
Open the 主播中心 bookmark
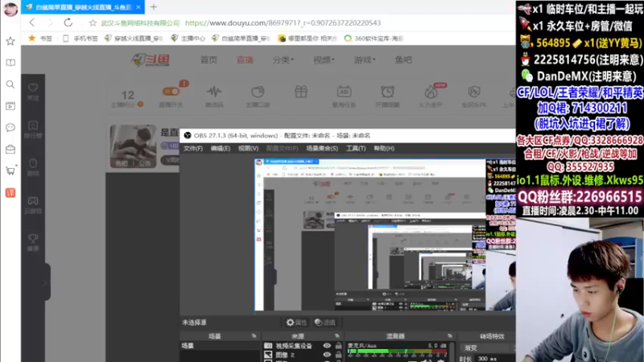[x=188, y=38]
